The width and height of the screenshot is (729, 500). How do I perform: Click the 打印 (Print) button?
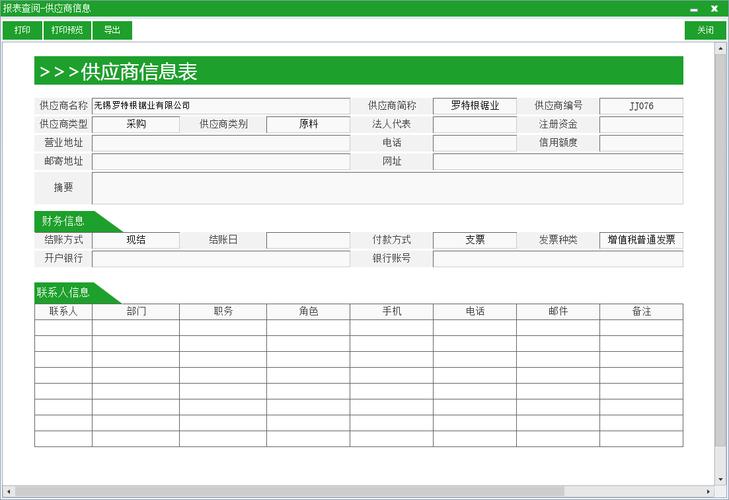[x=22, y=30]
